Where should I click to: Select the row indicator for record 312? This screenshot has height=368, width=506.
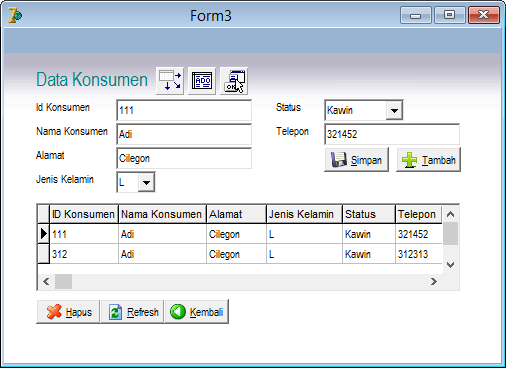(x=43, y=254)
